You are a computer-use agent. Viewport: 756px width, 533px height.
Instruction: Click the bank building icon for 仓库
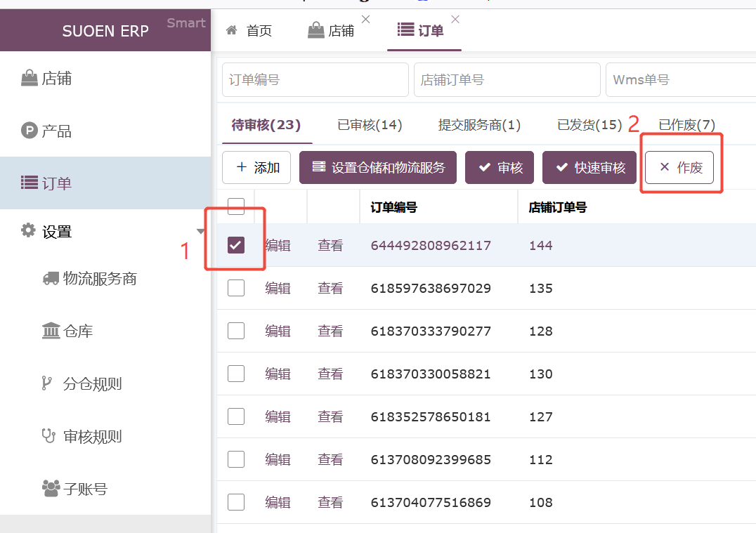pos(51,331)
